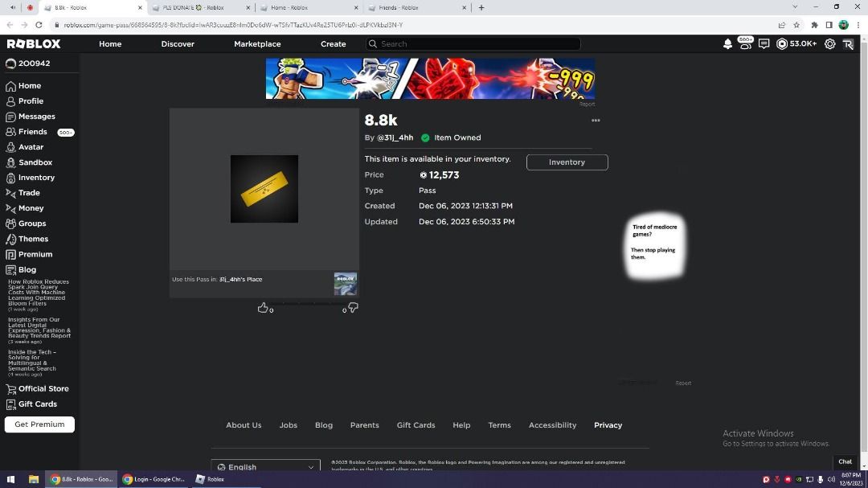
Task: Click the Inventory button on the pass page
Action: click(x=567, y=162)
